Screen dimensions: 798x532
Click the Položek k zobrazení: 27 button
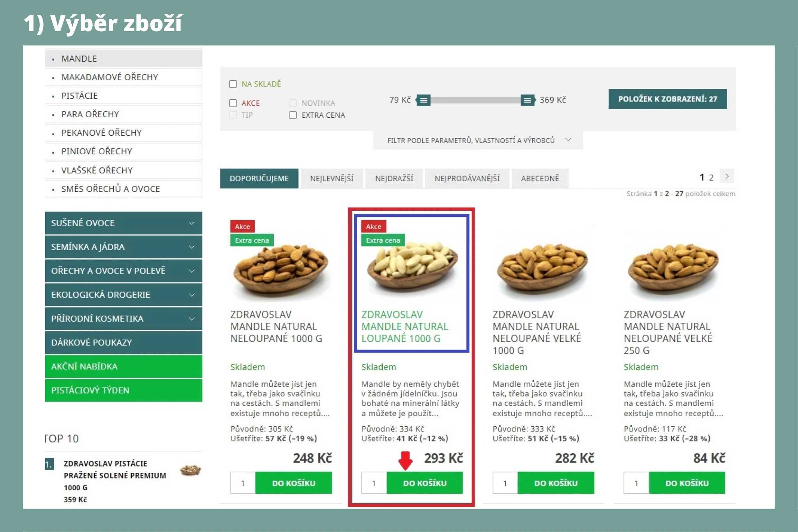click(x=667, y=99)
